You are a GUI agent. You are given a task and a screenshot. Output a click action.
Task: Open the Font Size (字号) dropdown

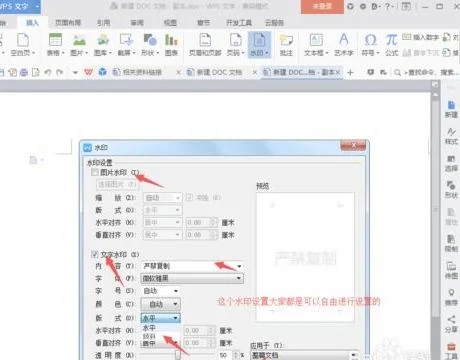[x=161, y=291]
